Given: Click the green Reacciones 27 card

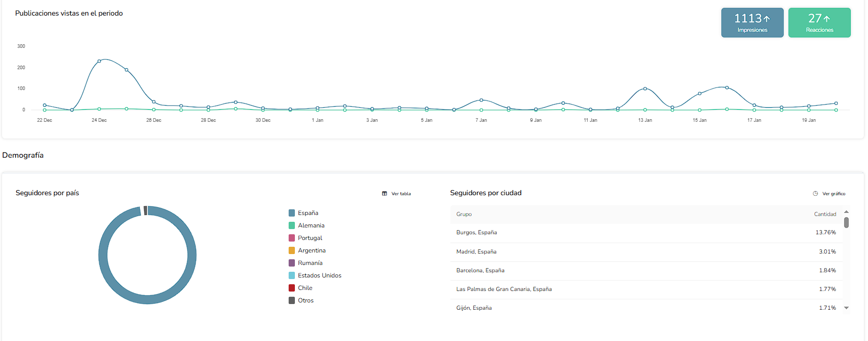Looking at the screenshot, I should pos(819,23).
